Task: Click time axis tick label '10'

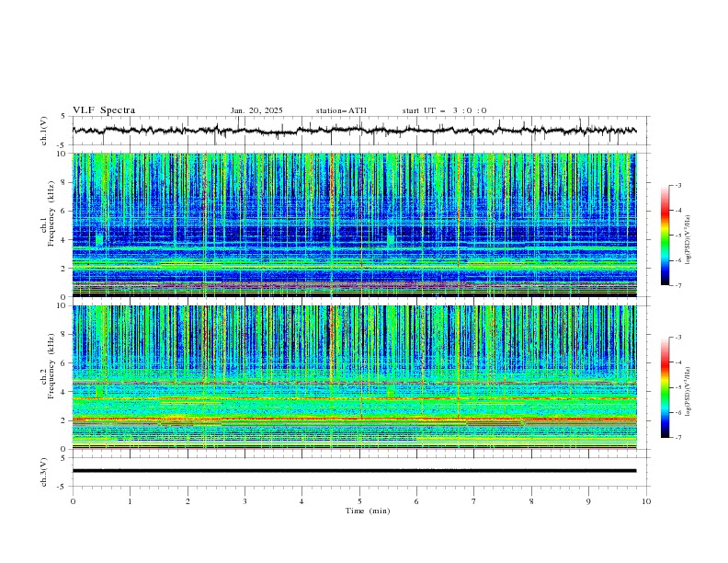Action: [646, 501]
